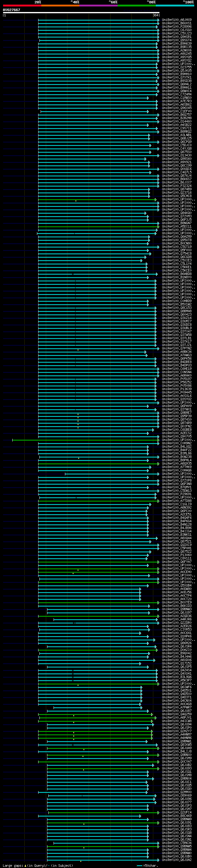Open the UniRef100_A8JHX9 hit label
Viewport: 197px width, 868px height.
177,20
